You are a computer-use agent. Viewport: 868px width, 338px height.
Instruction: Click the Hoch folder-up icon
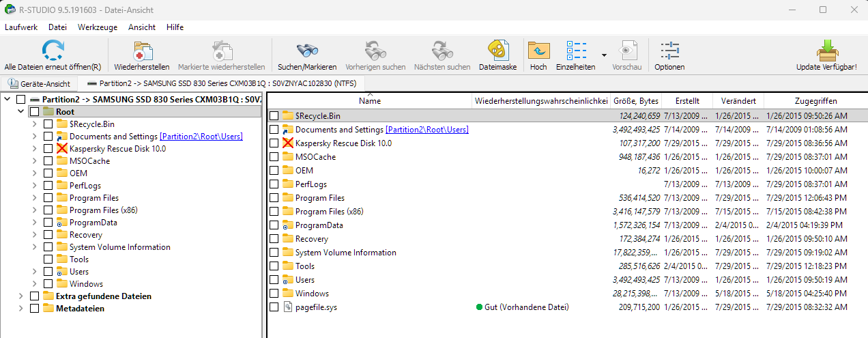(538, 51)
